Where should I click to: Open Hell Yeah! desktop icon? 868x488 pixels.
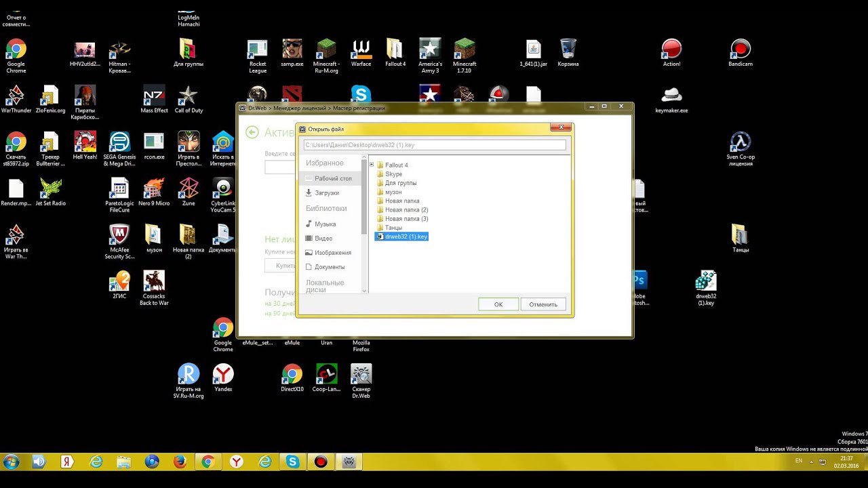click(x=85, y=146)
